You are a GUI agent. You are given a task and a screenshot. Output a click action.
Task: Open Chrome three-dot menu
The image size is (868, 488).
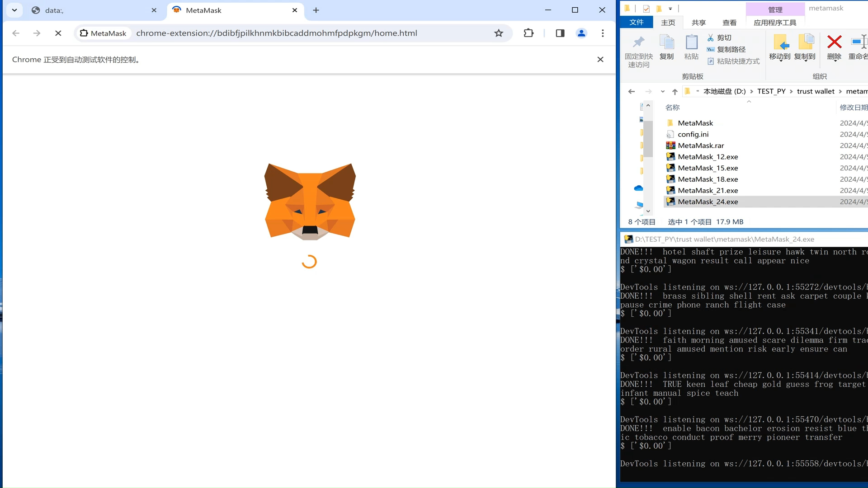[x=603, y=33]
